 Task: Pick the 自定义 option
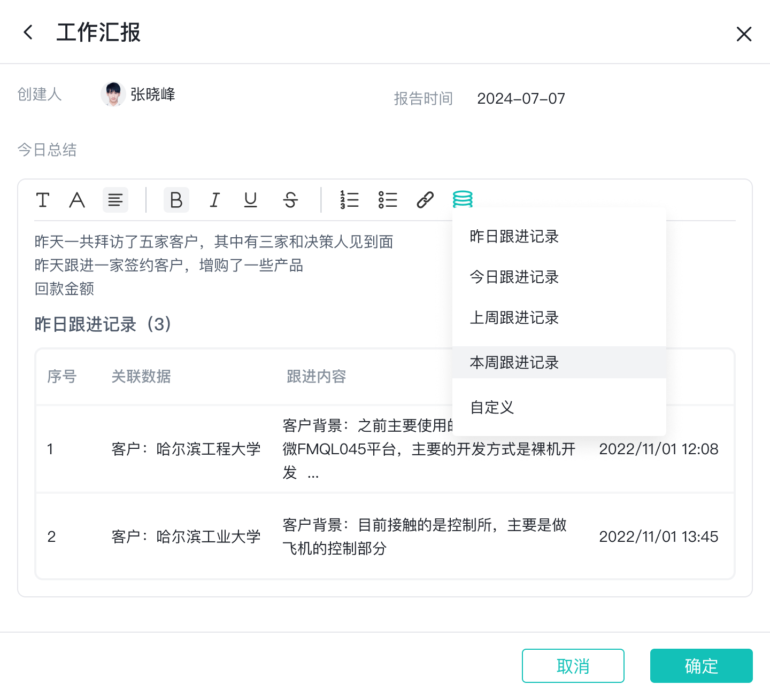(492, 408)
